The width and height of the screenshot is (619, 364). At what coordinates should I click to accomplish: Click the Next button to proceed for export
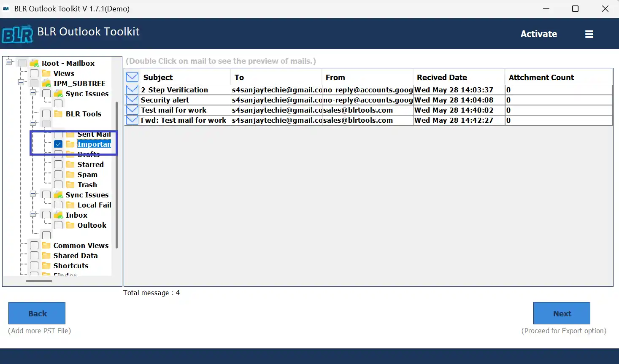tap(561, 313)
